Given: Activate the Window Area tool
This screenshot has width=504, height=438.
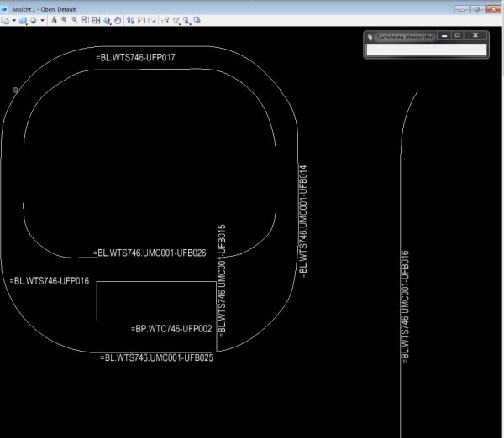Looking at the screenshot, I should click(86, 19).
